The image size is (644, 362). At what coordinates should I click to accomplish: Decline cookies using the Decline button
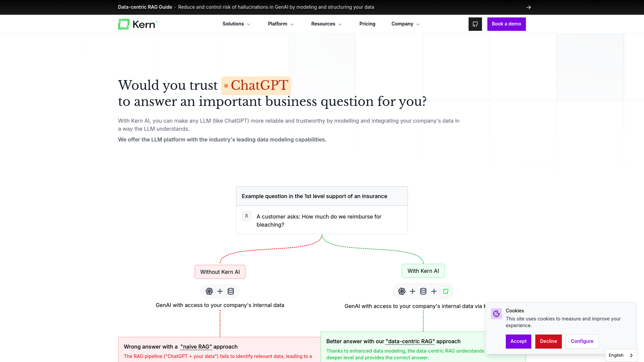(548, 341)
